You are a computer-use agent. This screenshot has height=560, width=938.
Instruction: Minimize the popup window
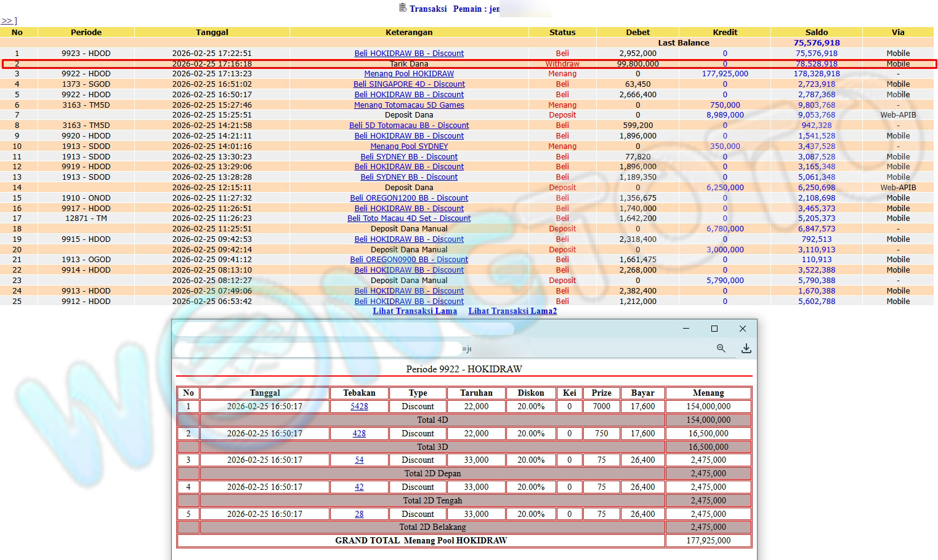coord(685,329)
